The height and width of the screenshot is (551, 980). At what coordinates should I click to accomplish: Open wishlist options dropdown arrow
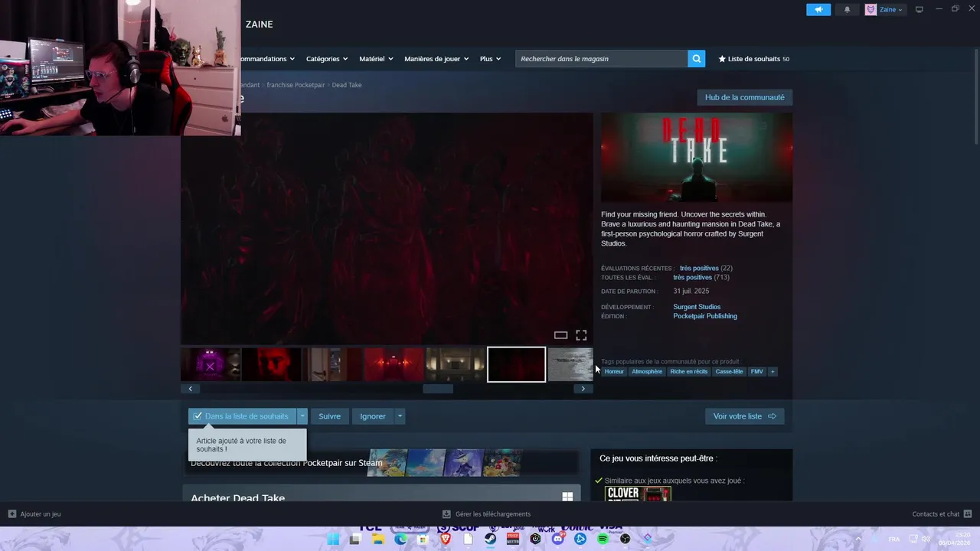pos(302,416)
